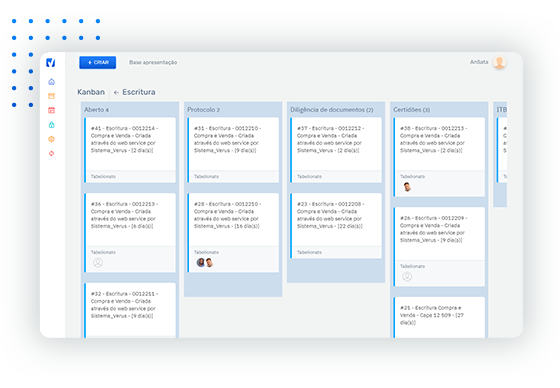This screenshot has width=560, height=388.
Task: Click second assignee avatar on card #28
Action: coord(209,263)
